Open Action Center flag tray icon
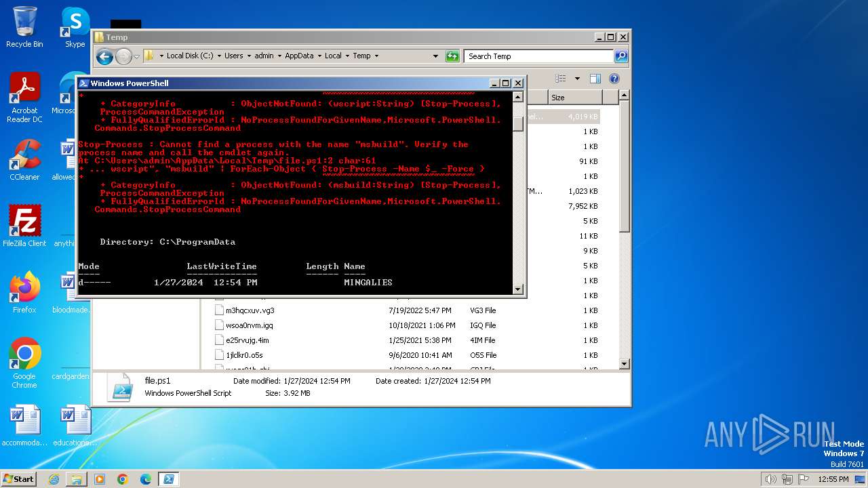The width and height of the screenshot is (868, 488). point(803,479)
